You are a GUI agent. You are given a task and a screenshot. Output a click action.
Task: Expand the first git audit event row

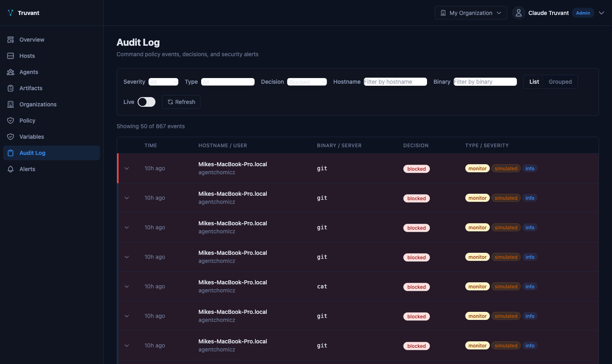[127, 168]
